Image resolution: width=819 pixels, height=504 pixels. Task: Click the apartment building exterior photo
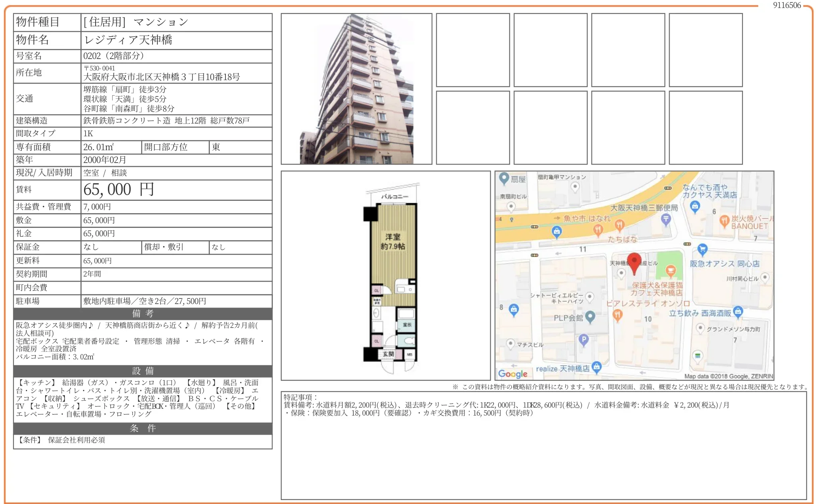point(356,89)
